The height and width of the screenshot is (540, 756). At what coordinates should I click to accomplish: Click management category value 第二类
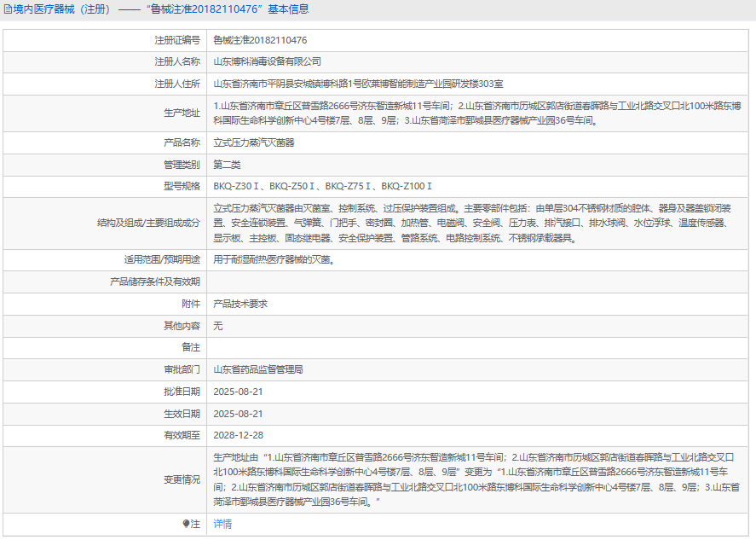pos(227,165)
